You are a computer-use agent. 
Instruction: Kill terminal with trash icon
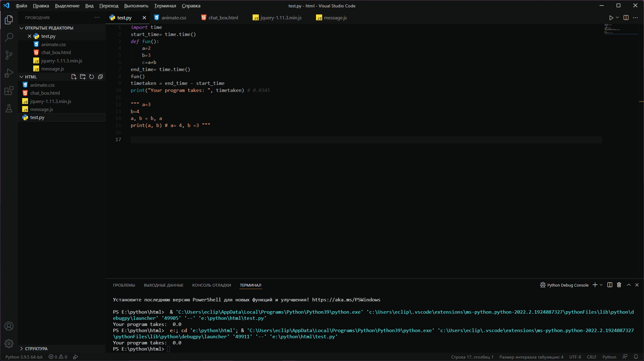coord(619,285)
